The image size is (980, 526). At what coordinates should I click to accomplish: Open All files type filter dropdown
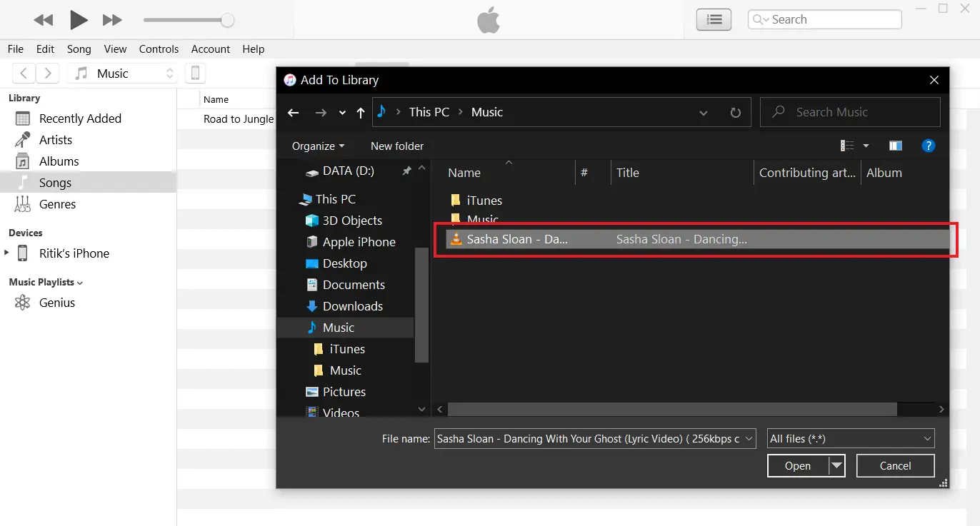click(x=850, y=439)
